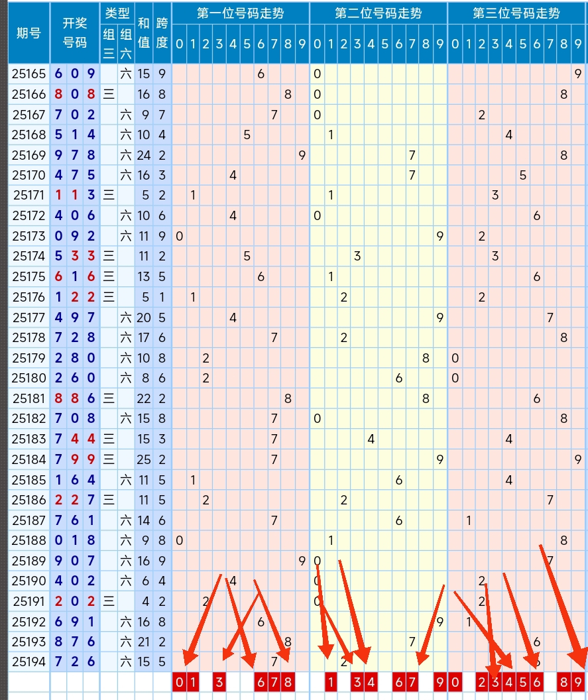
Task: Click the 三 type mark in row 25191
Action: pos(109,601)
